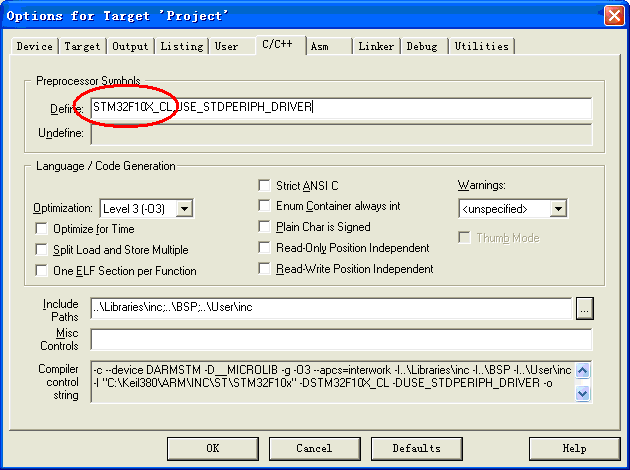Toggle Plain Char is Signed
Viewport: 630px width, 470px height.
coord(265,227)
